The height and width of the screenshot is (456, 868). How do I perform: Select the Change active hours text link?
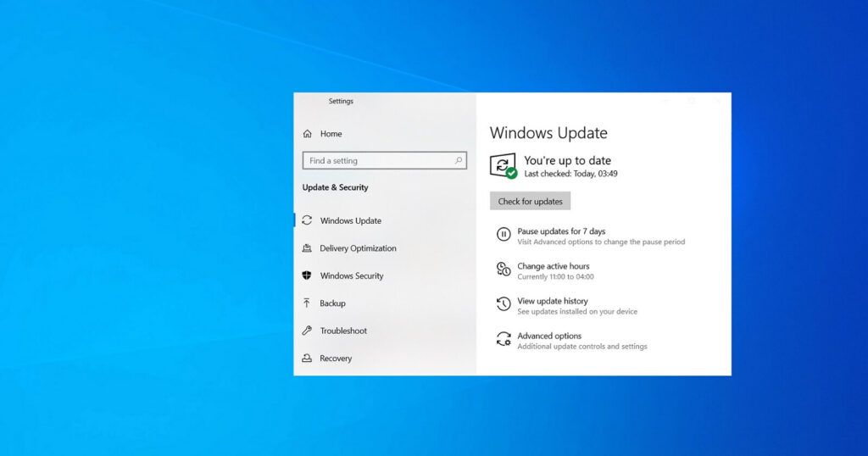click(x=553, y=266)
